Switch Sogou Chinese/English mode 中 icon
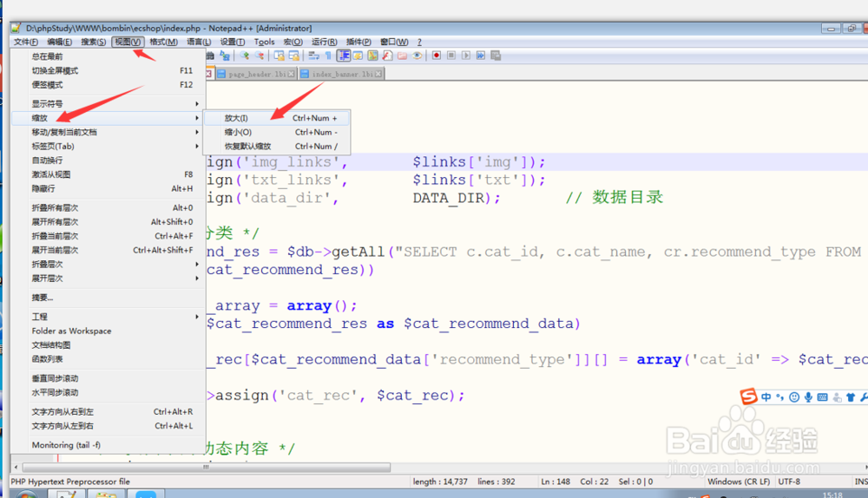This screenshot has height=498, width=868. (x=766, y=396)
